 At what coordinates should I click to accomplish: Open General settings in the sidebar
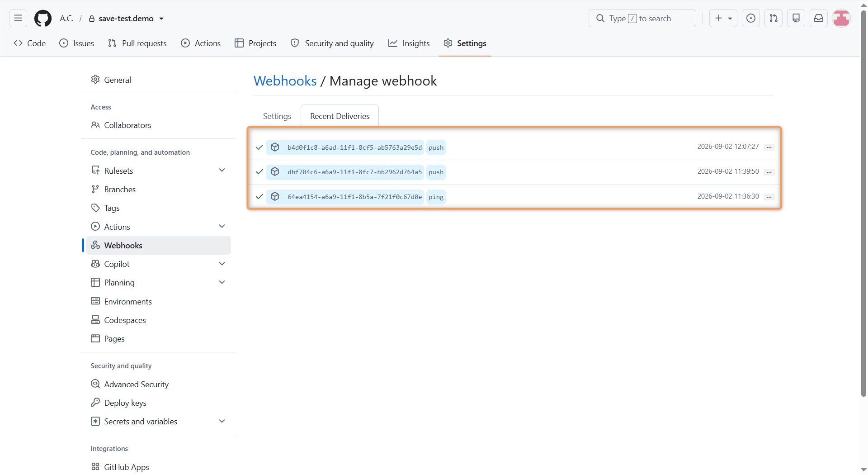159,80
